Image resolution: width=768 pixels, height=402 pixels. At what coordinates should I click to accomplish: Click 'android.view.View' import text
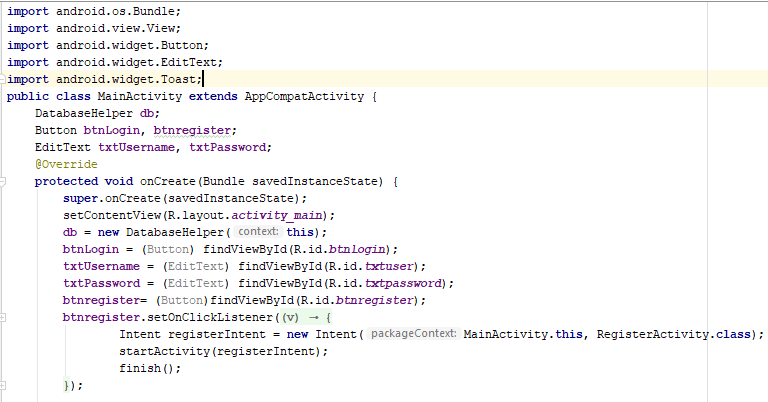coord(115,28)
